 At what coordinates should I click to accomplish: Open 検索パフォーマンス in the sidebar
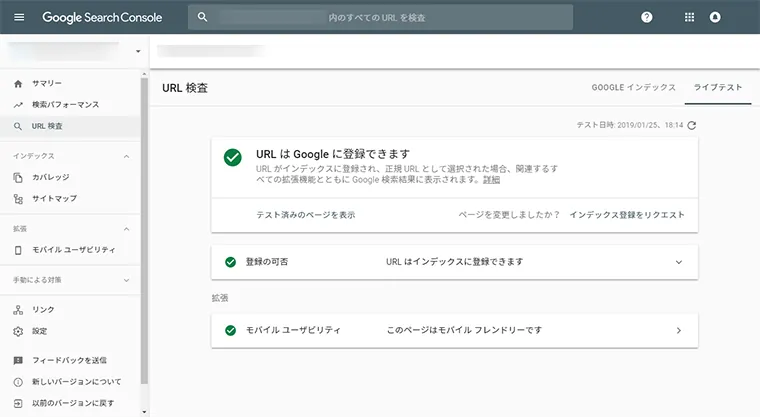(71, 105)
